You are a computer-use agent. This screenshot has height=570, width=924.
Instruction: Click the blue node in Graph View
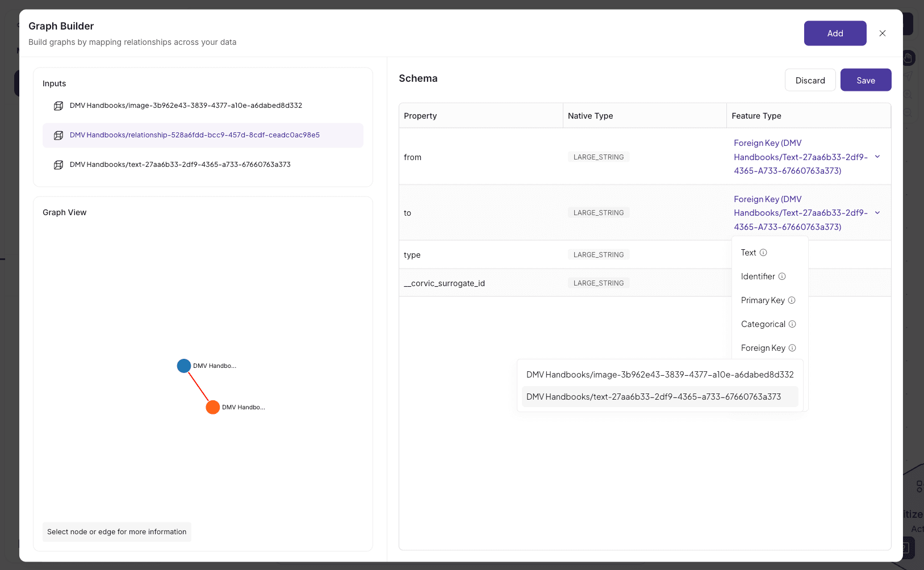(x=183, y=366)
